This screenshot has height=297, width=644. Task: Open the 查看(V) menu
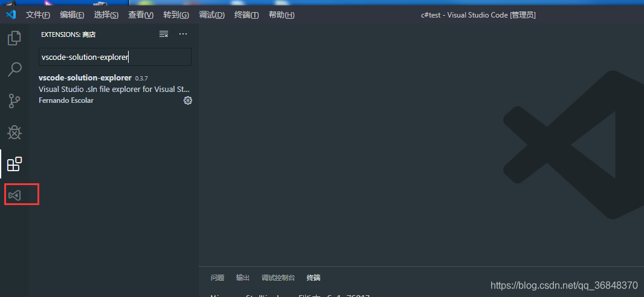coord(141,15)
